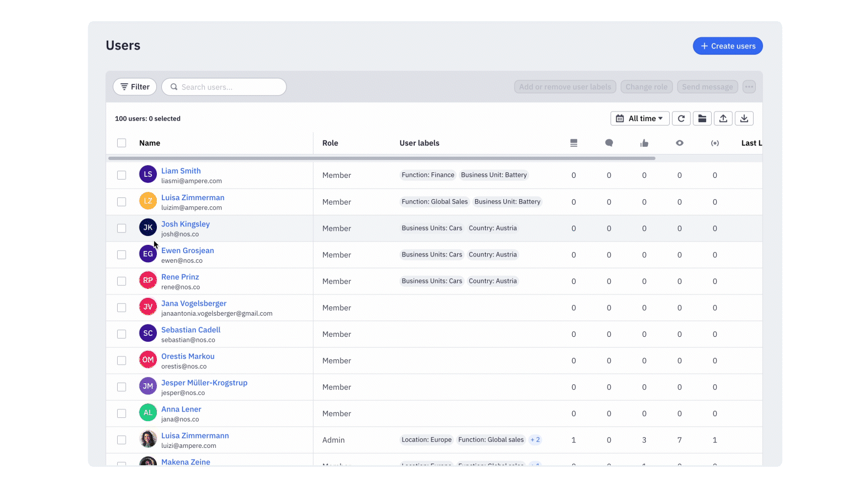Select the checkbox for Liam Smith

pos(122,175)
